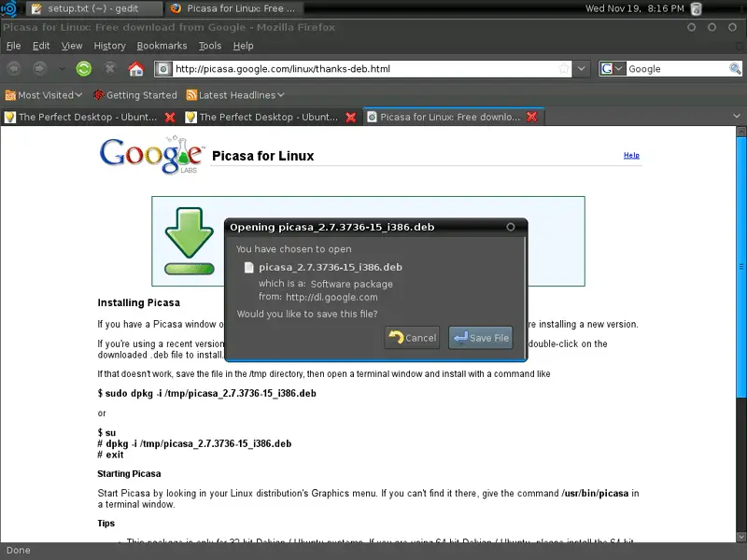Switch to Picasa Firefox window in taskbar

click(233, 8)
